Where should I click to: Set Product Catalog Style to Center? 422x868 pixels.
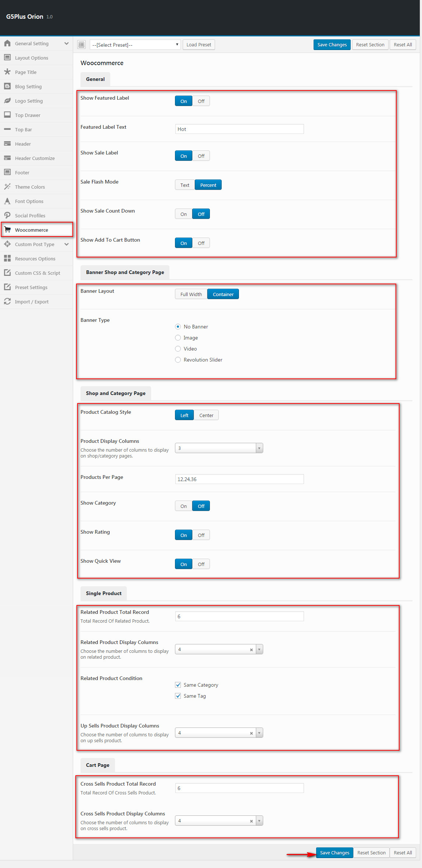pos(206,415)
